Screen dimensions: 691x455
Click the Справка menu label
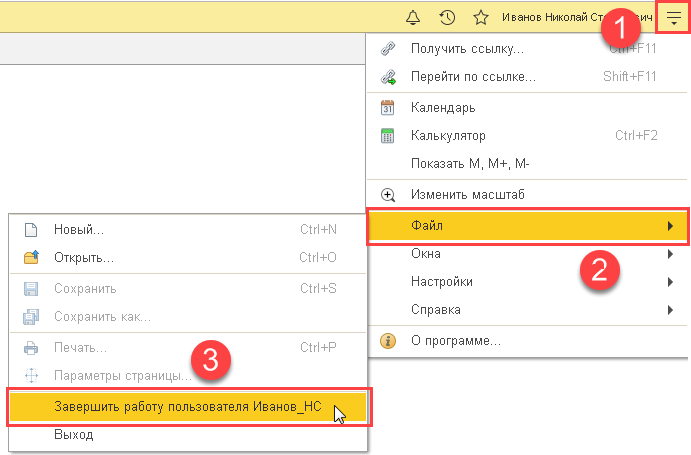[x=436, y=310]
